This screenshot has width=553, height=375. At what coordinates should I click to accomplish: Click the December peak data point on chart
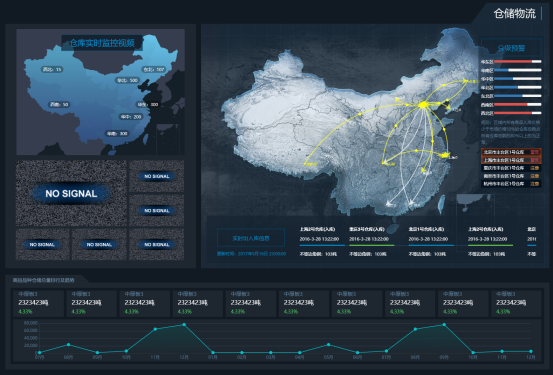[184, 324]
